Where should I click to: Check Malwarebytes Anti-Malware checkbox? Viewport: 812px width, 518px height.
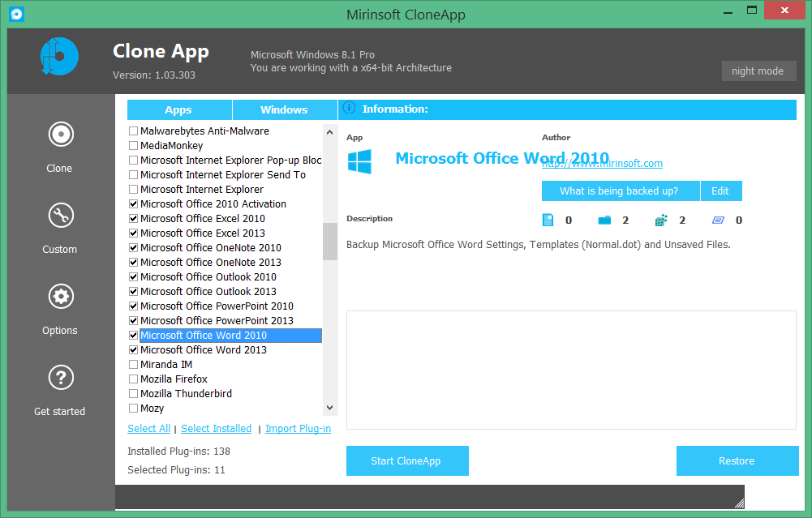coord(133,131)
